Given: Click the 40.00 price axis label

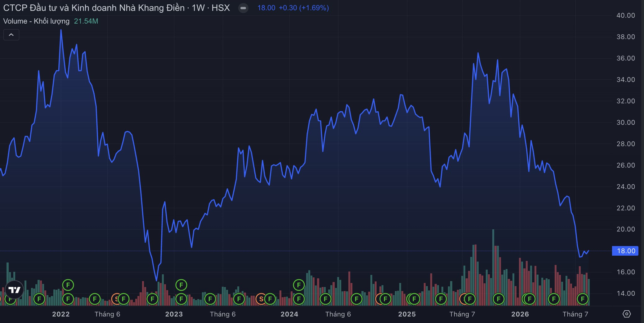Looking at the screenshot, I should [626, 16].
